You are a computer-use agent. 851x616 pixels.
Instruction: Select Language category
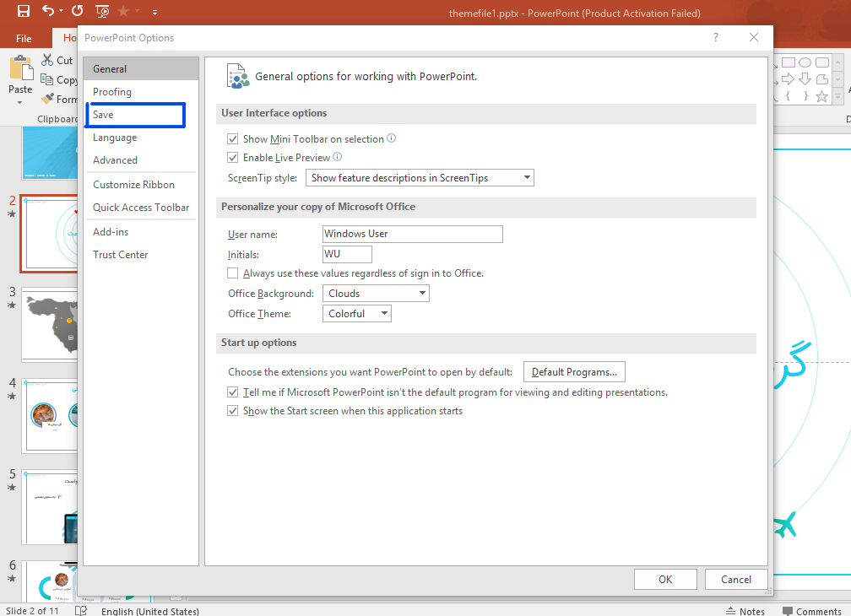pyautogui.click(x=141, y=138)
